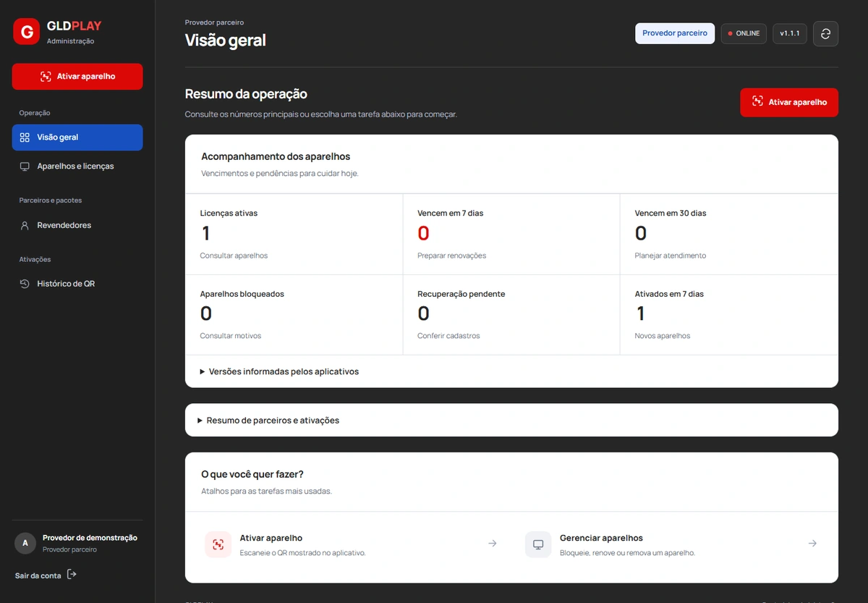Open the Aparelhos bloqueados card
The height and width of the screenshot is (603, 868).
(x=294, y=315)
